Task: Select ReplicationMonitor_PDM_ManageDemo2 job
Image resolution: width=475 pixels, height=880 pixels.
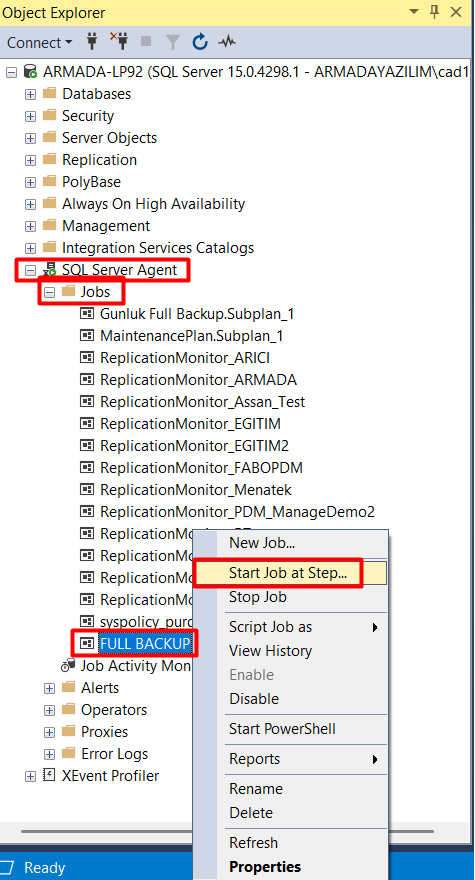Action: pos(237,512)
